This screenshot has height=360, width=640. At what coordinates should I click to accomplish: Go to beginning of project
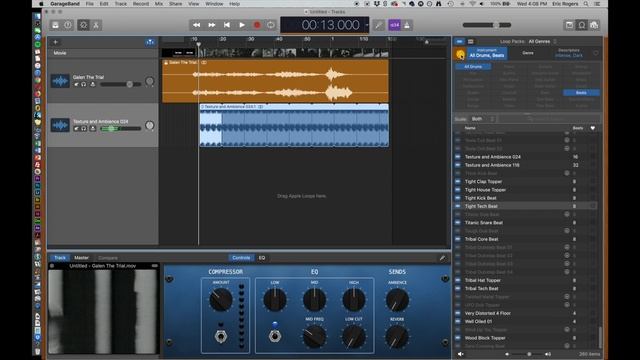(x=227, y=25)
